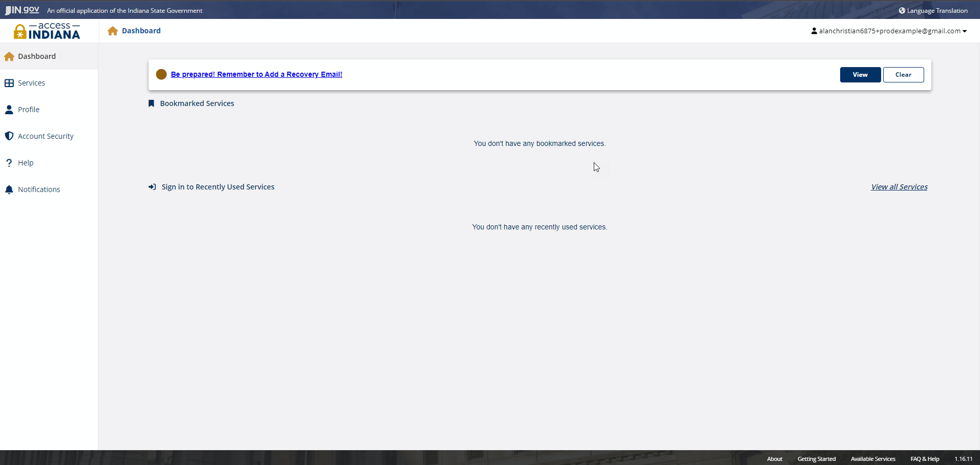Open FAQ & Help in the footer

(x=925, y=459)
